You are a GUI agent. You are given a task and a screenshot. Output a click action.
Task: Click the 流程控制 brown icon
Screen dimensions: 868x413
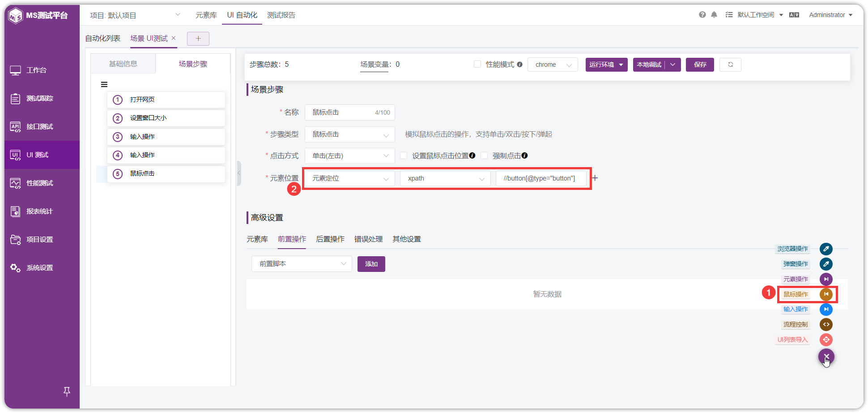click(x=826, y=324)
